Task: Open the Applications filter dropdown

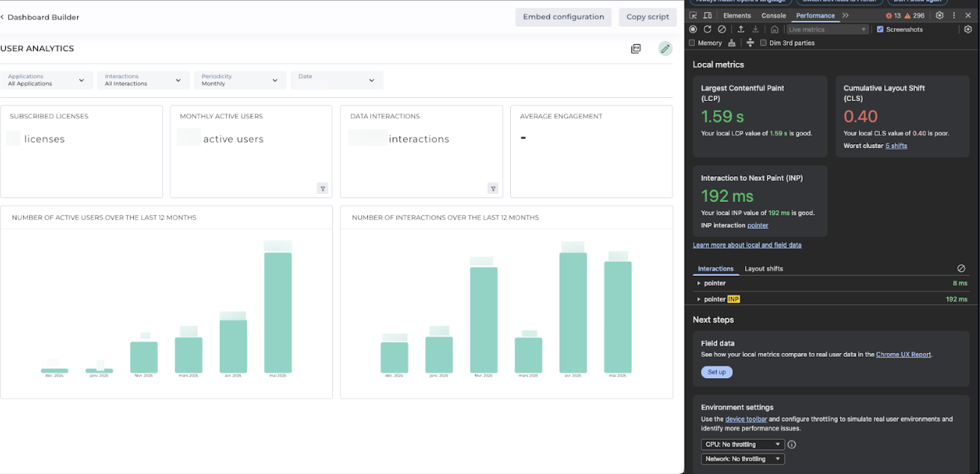Action: pos(46,80)
